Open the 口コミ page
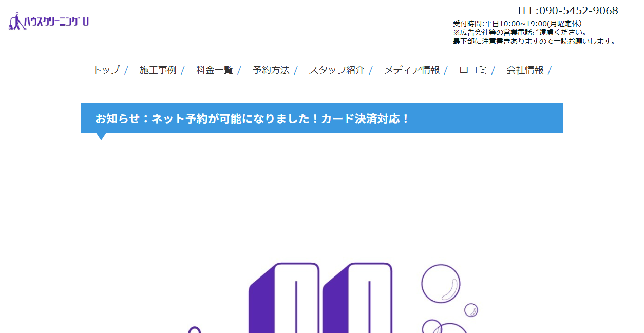The width and height of the screenshot is (644, 333). pyautogui.click(x=473, y=70)
